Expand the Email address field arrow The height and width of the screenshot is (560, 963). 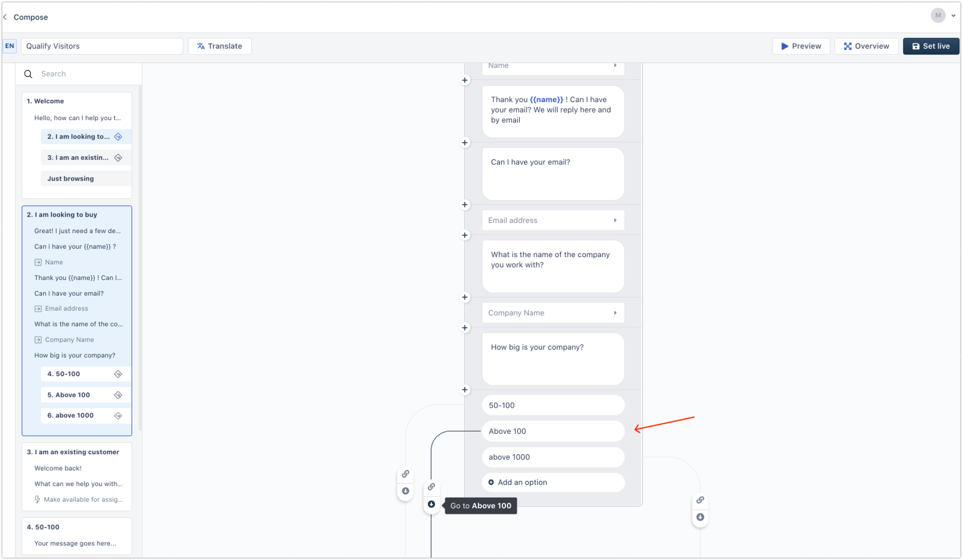click(615, 220)
